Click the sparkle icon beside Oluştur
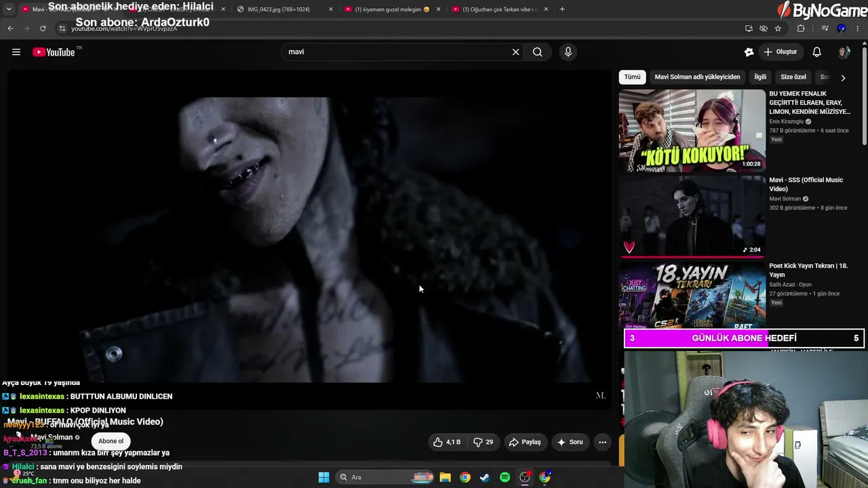 [749, 52]
